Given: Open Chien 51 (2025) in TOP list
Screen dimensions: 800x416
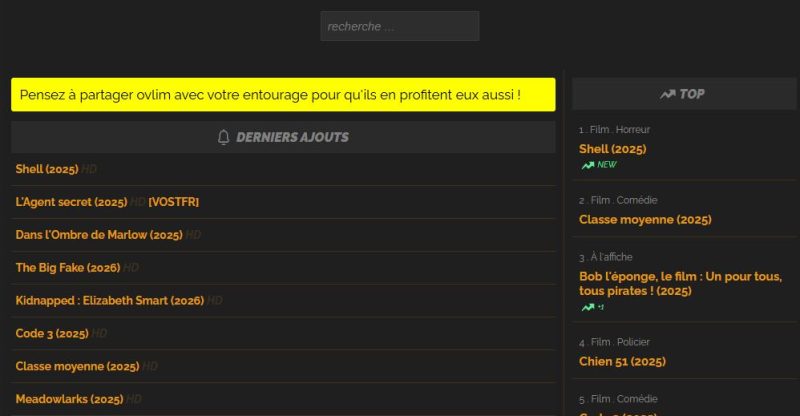Looking at the screenshot, I should coord(622,361).
